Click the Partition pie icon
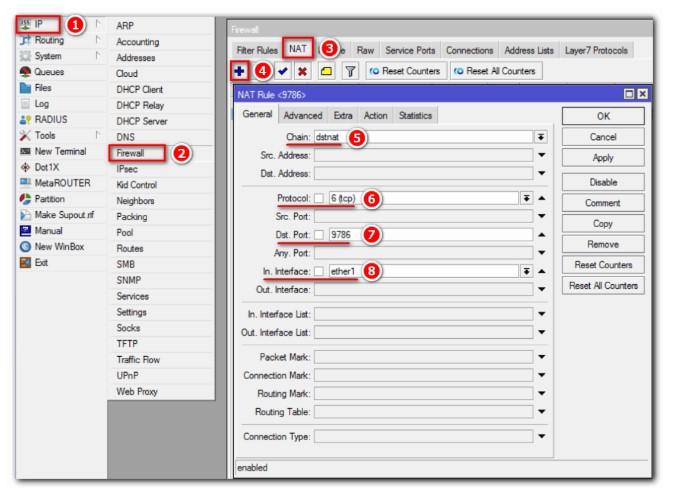The height and width of the screenshot is (492, 679). (x=26, y=199)
